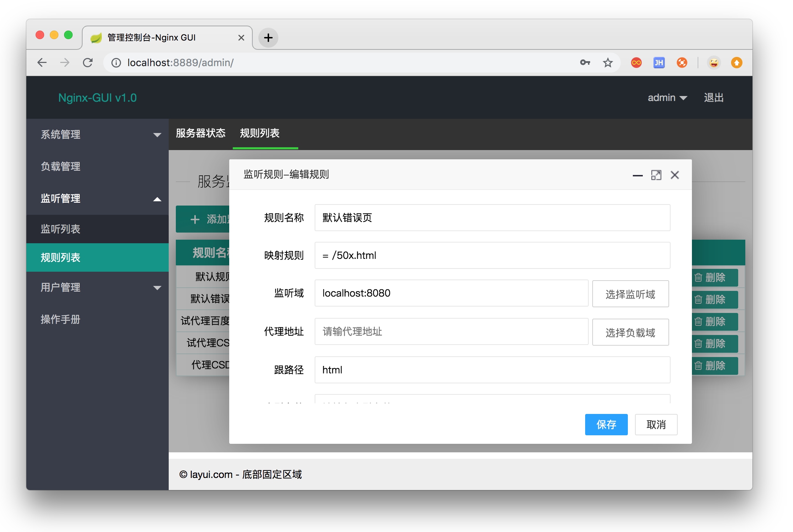This screenshot has width=793, height=532.
Task: Click the 选择监听域 button
Action: [630, 294]
